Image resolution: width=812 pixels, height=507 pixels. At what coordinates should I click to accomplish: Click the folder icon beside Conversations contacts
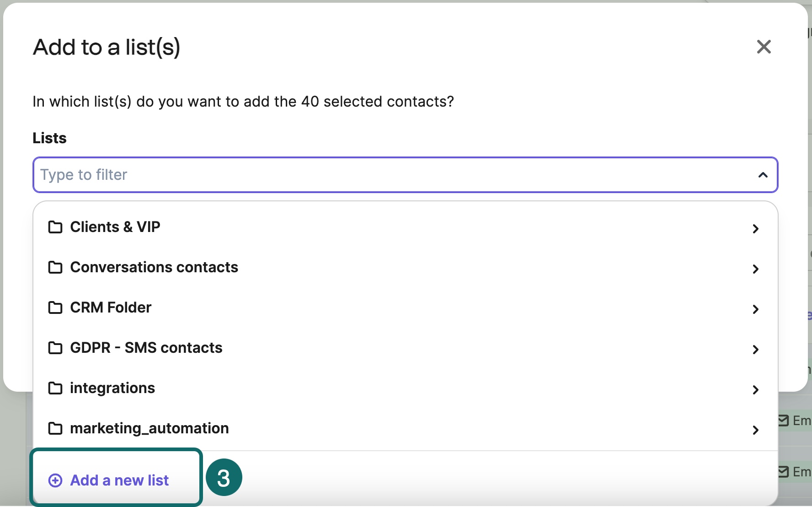tap(56, 268)
